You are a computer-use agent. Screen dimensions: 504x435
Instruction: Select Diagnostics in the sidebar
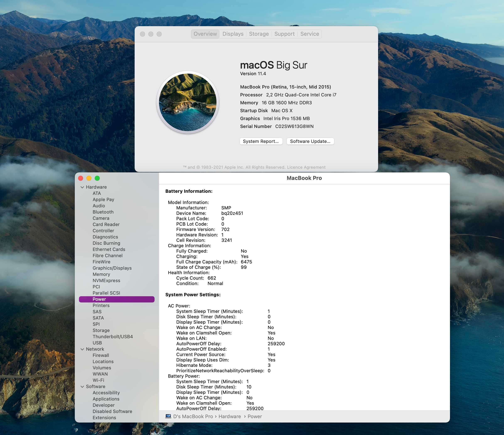105,237
